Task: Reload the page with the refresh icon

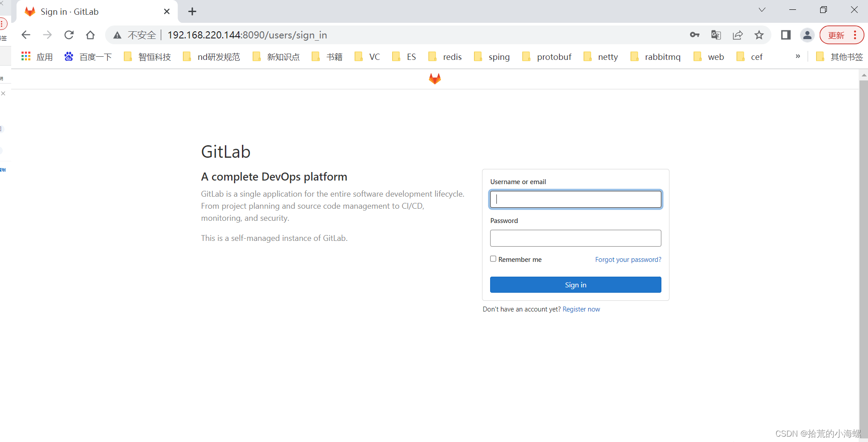Action: coord(69,35)
